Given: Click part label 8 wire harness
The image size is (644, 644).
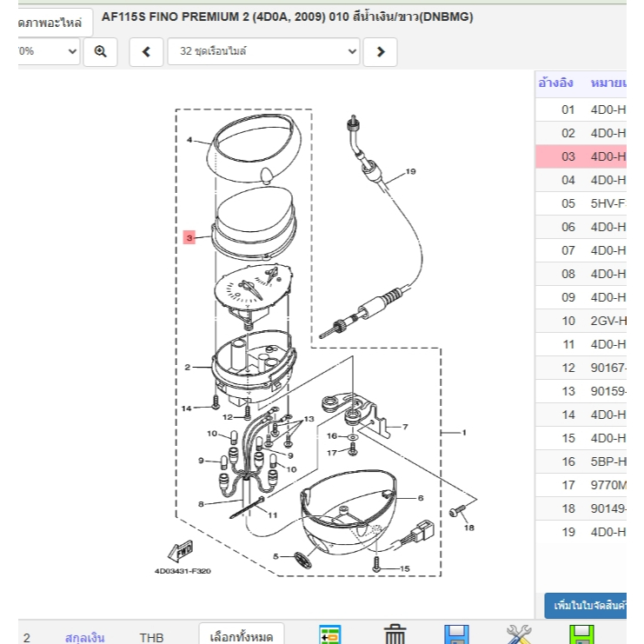Looking at the screenshot, I should 201,504.
